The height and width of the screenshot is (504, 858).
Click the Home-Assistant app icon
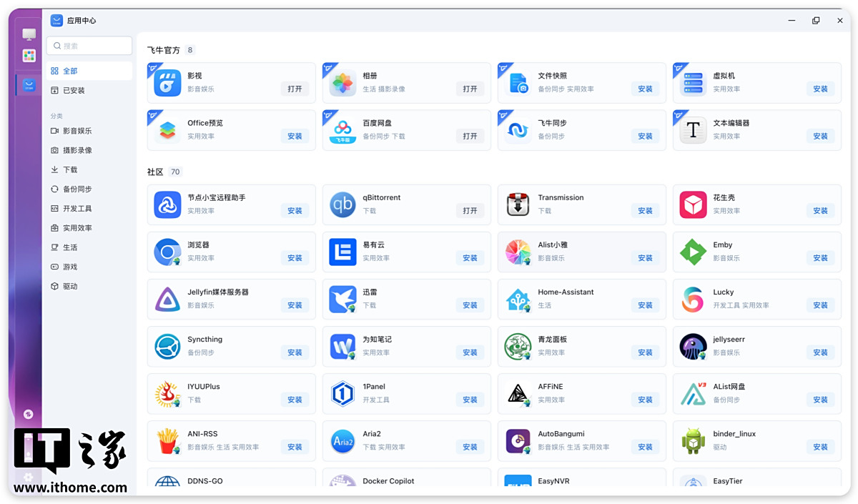(518, 300)
